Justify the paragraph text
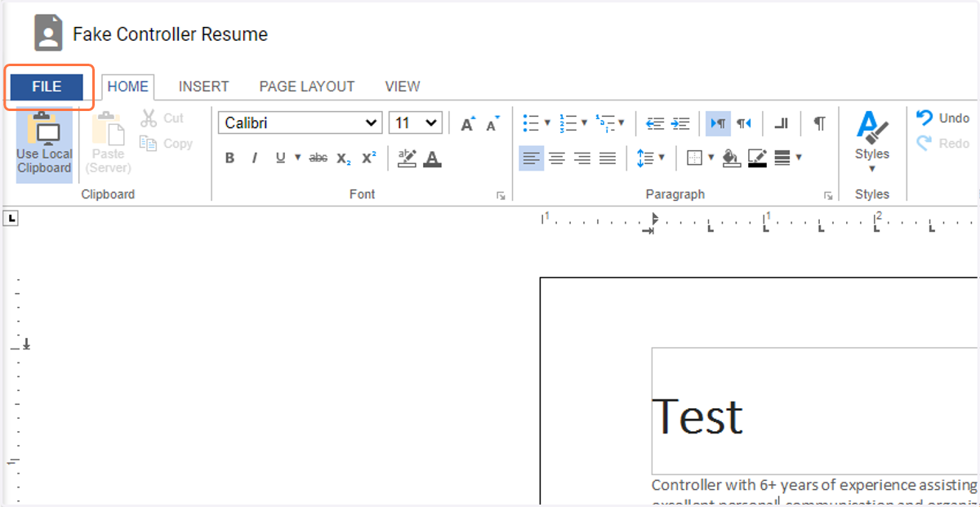The height and width of the screenshot is (507, 980). click(608, 158)
